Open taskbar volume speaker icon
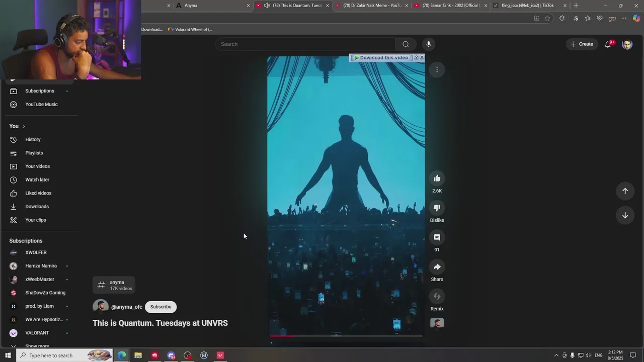The height and width of the screenshot is (362, 644). (588, 355)
